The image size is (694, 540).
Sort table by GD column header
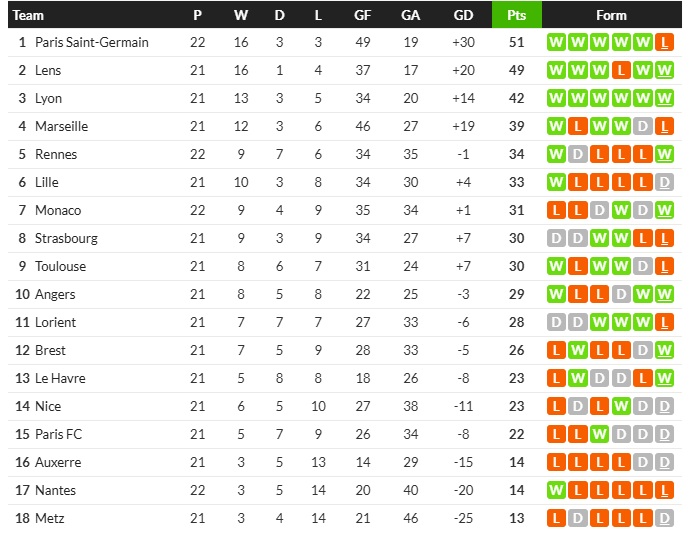coord(463,15)
